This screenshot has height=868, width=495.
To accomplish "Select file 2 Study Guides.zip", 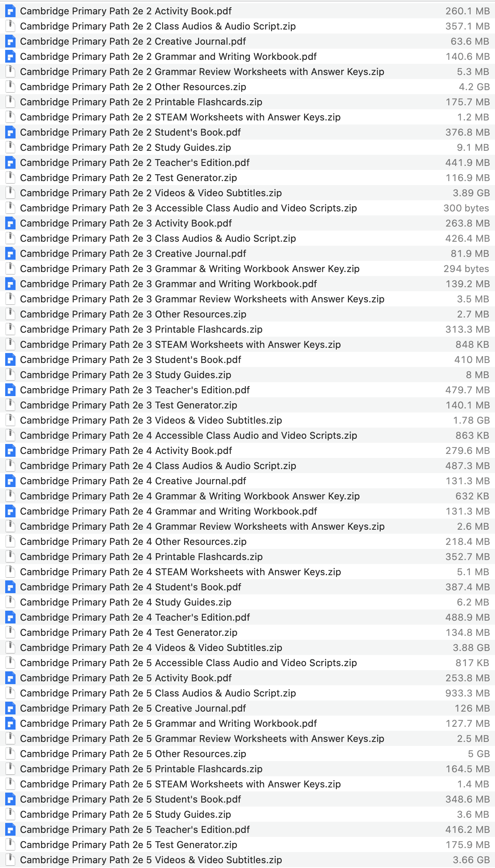I will [x=247, y=148].
